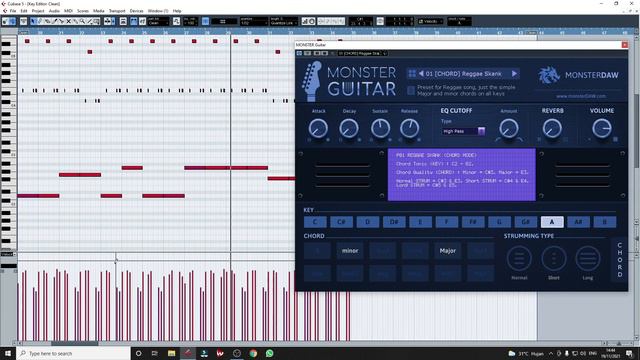Enable Solo Editor in Key Editor toolbar
640x360 pixels.
pyautogui.click(x=5, y=21)
